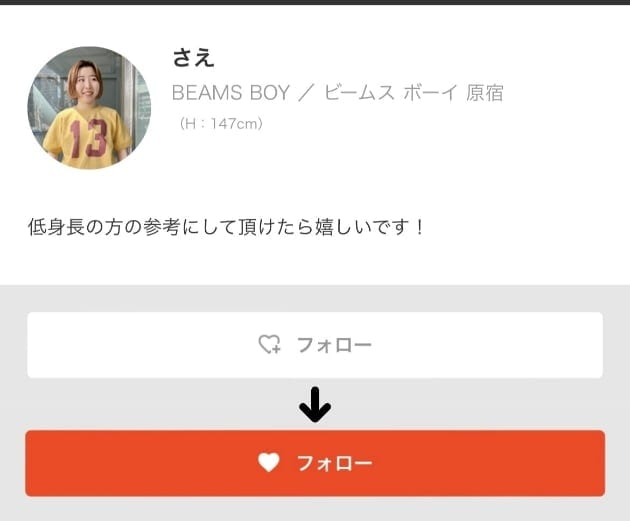The width and height of the screenshot is (630, 521).
Task: Click the white profile header beside the avatar
Action: click(402, 161)
